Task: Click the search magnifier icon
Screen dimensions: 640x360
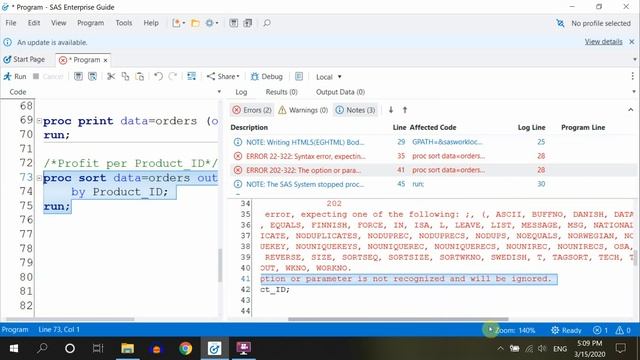Action: [x=267, y=23]
